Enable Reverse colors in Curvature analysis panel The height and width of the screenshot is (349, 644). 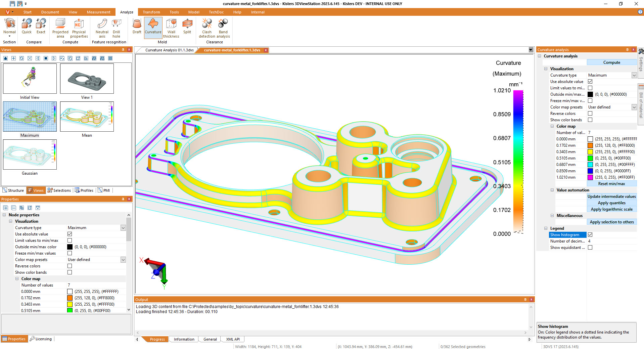click(590, 114)
